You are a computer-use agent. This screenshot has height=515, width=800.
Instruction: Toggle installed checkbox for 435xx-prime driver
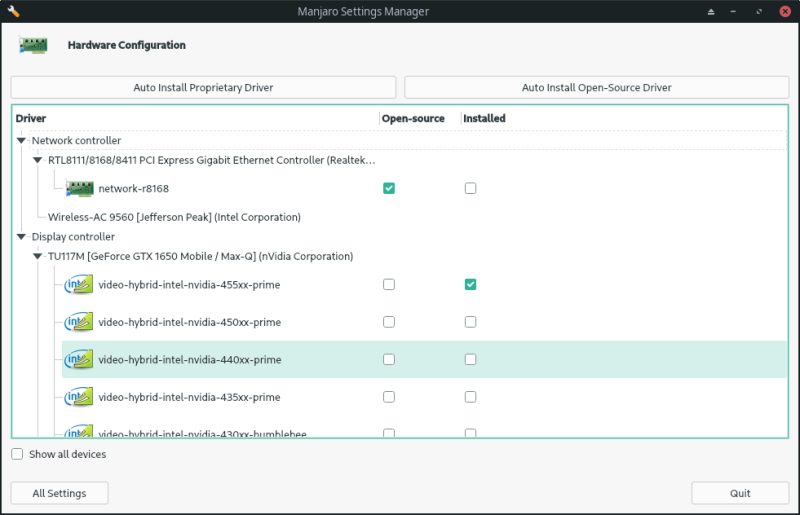(x=470, y=397)
